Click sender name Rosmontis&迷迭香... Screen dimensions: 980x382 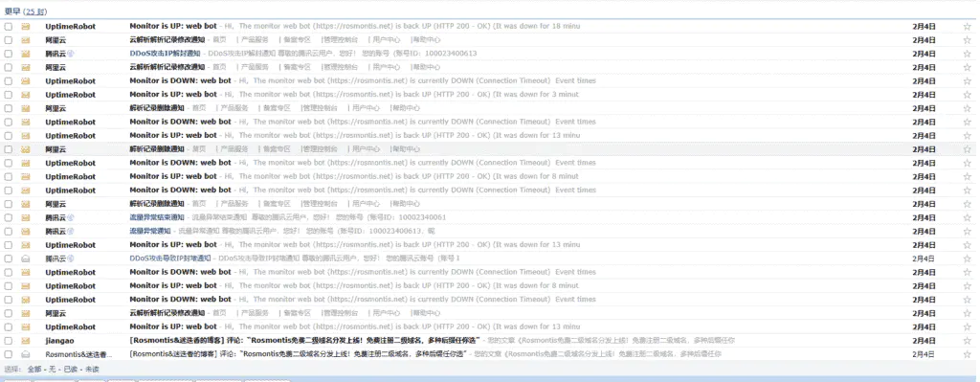coord(78,354)
